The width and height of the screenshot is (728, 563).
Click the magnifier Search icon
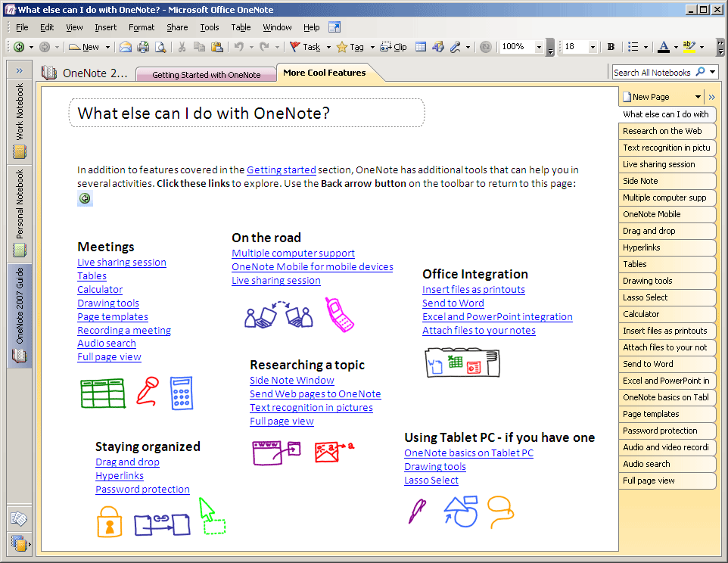tap(701, 72)
